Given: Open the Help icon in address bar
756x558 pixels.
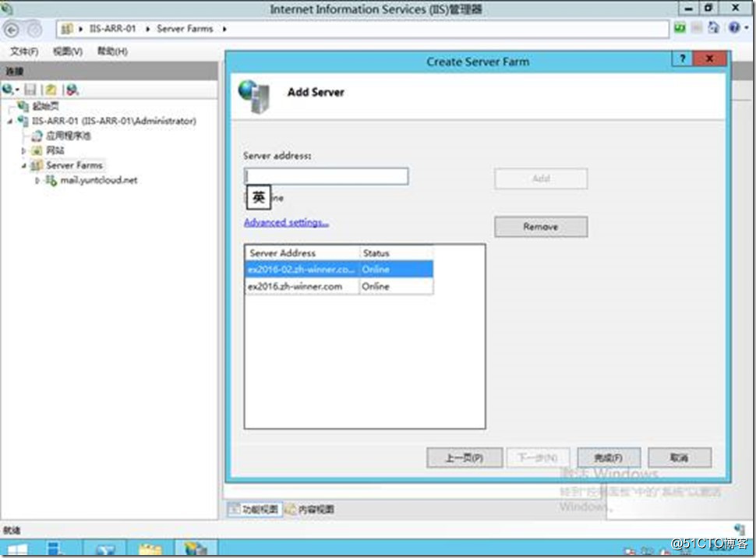Looking at the screenshot, I should coord(734,28).
